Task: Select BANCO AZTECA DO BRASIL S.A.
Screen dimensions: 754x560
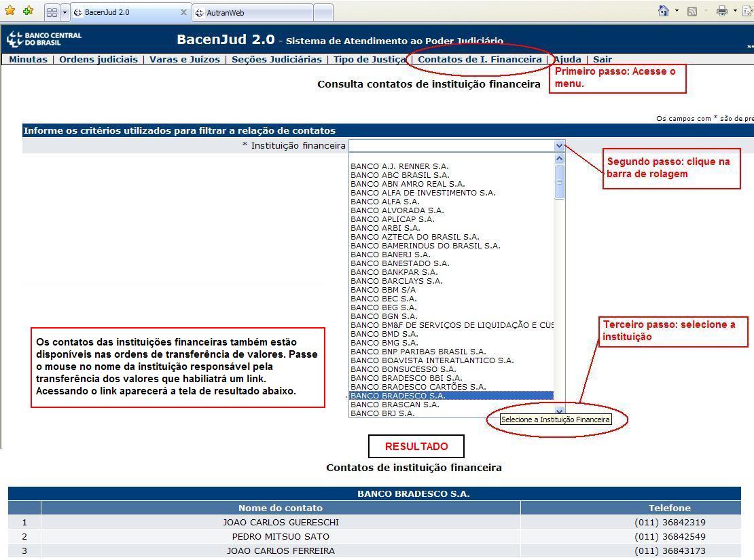Action: coord(452,236)
